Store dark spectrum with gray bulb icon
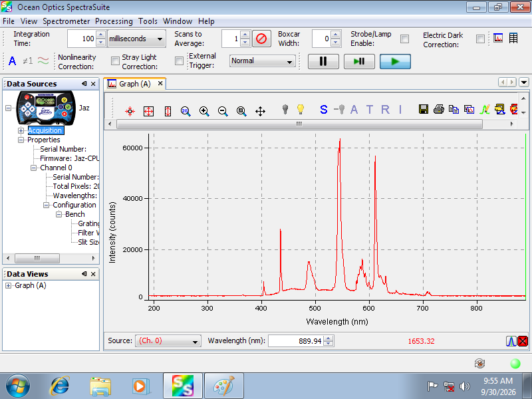 pos(285,109)
